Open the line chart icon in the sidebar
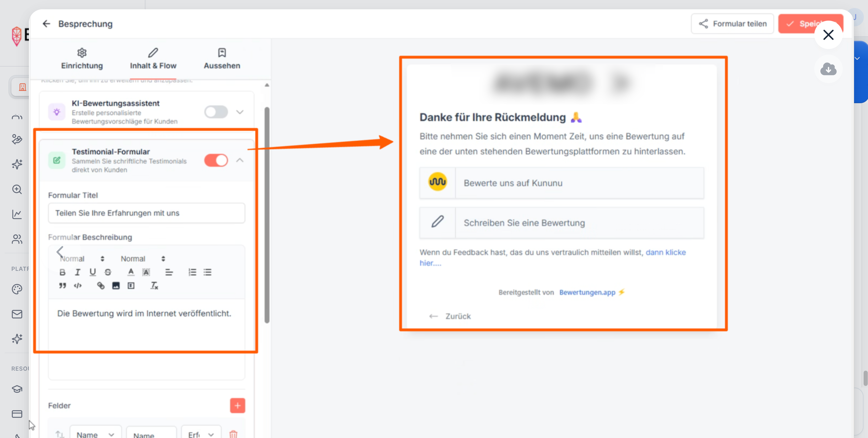The image size is (868, 438). click(17, 214)
